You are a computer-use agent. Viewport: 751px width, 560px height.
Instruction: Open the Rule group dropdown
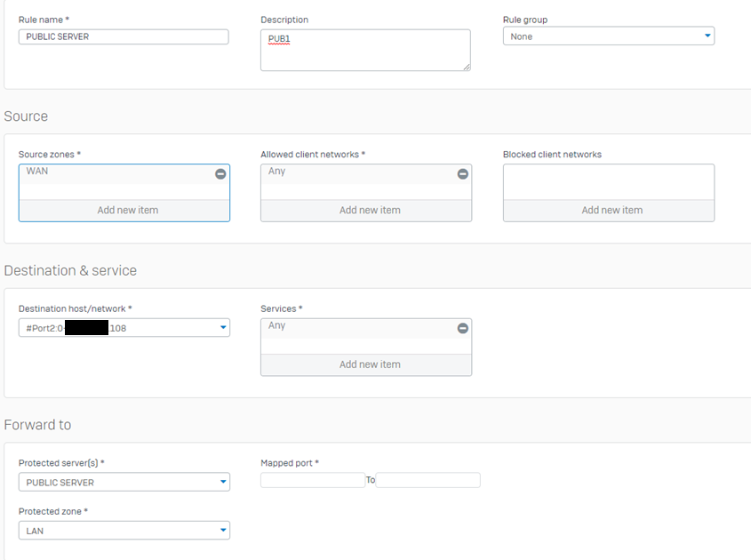coord(707,36)
